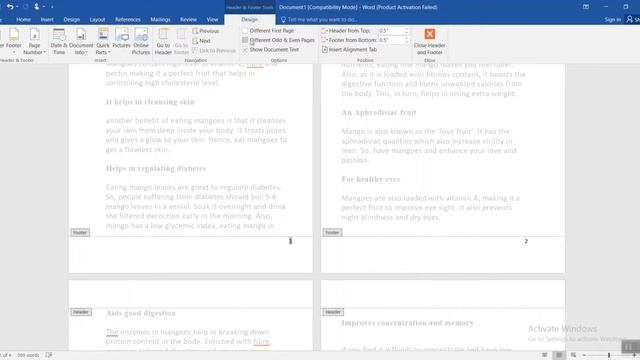The width and height of the screenshot is (640, 360).
Task: Open the Layout tab
Action: click(97, 20)
